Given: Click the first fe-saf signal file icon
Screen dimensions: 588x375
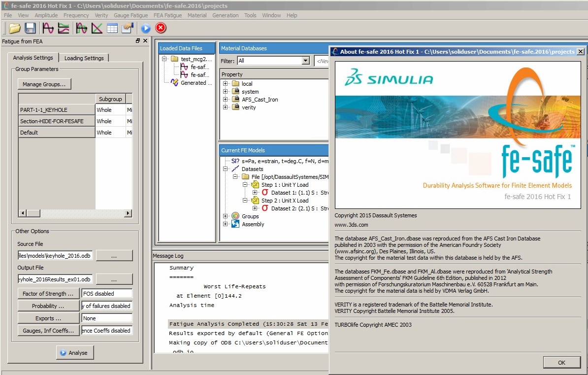Looking at the screenshot, I should (x=184, y=67).
